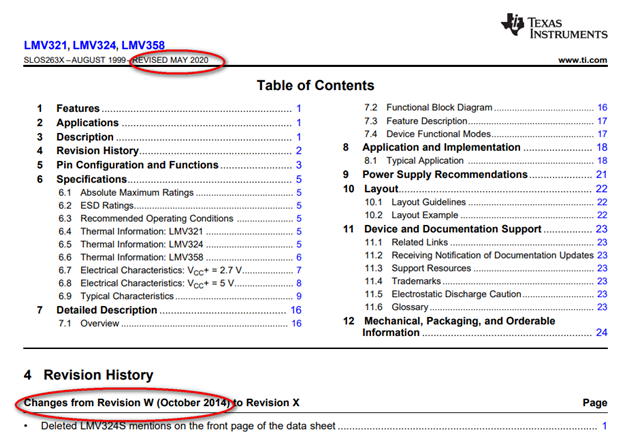Click page 21 number for Power Supply
The image size is (639, 436).
602,175
